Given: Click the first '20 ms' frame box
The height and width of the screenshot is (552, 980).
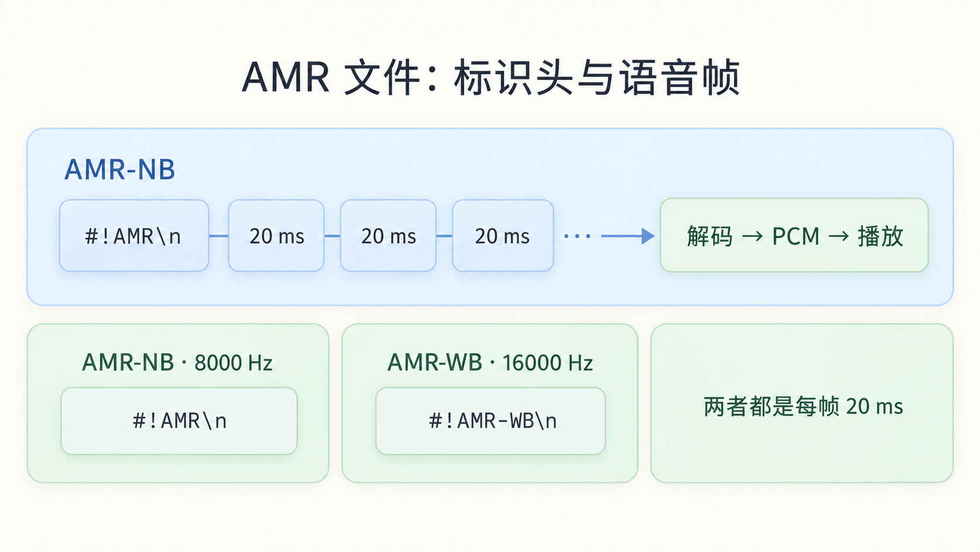Looking at the screenshot, I should pos(276,236).
